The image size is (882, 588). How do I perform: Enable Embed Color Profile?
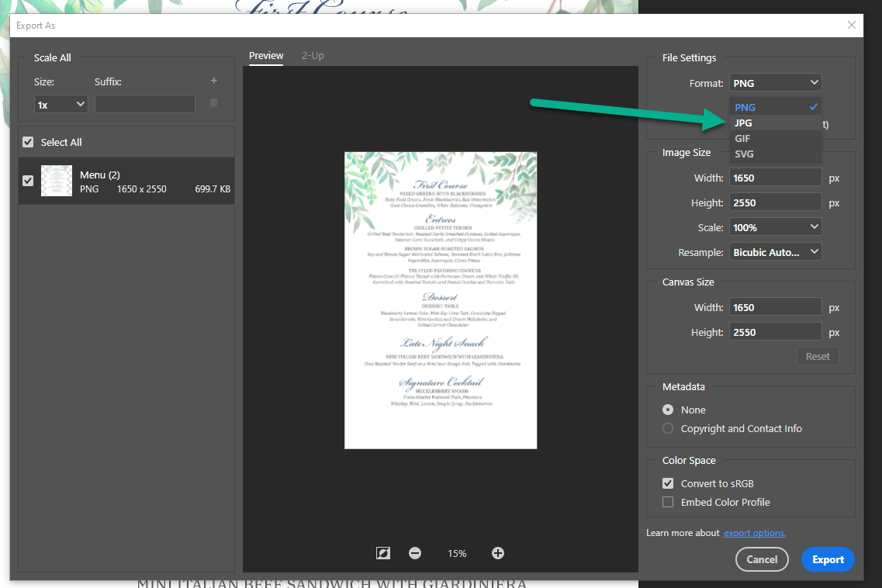pyautogui.click(x=667, y=502)
